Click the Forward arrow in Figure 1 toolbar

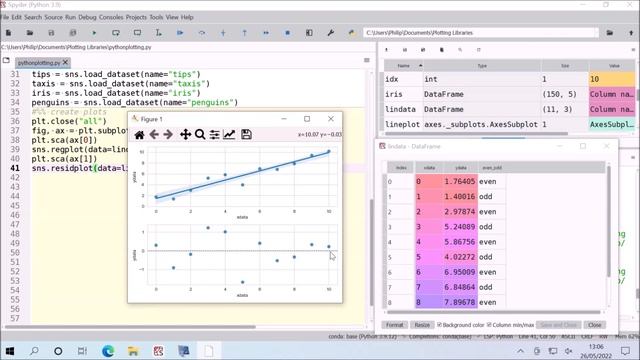click(x=168, y=135)
